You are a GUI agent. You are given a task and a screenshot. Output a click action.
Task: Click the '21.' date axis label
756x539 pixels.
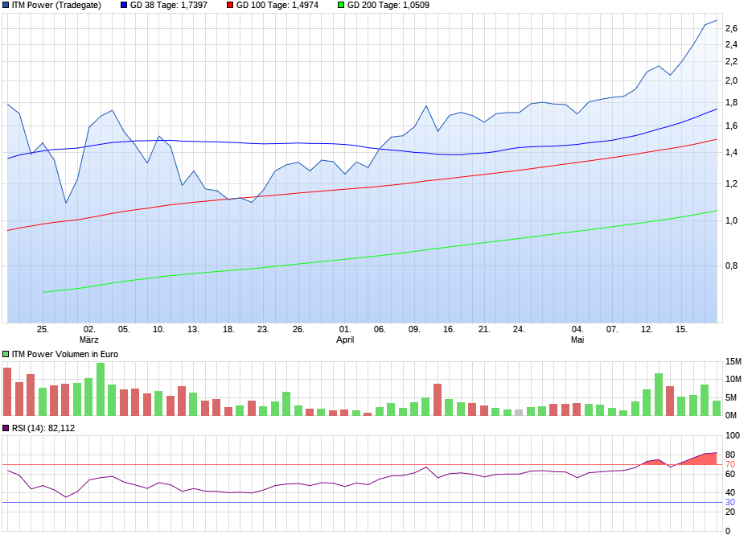click(484, 329)
